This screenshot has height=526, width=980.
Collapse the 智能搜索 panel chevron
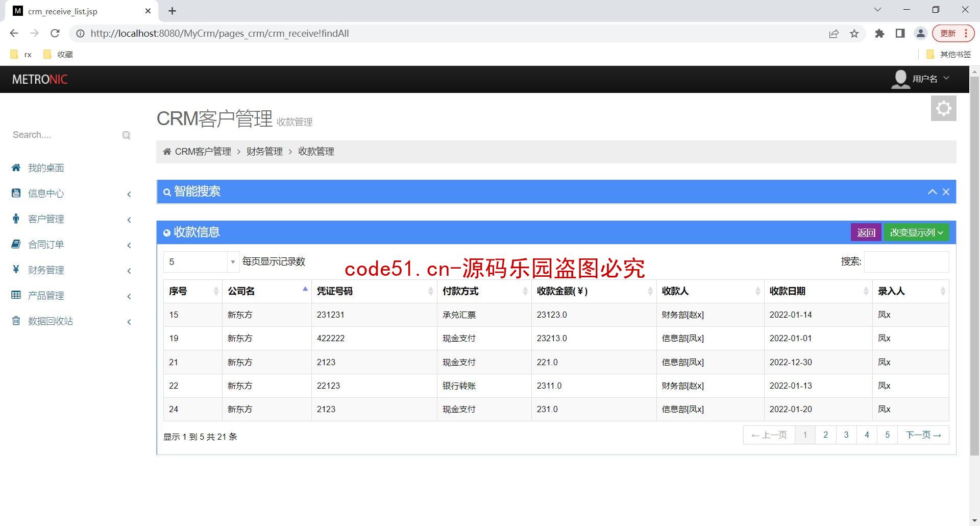(932, 192)
